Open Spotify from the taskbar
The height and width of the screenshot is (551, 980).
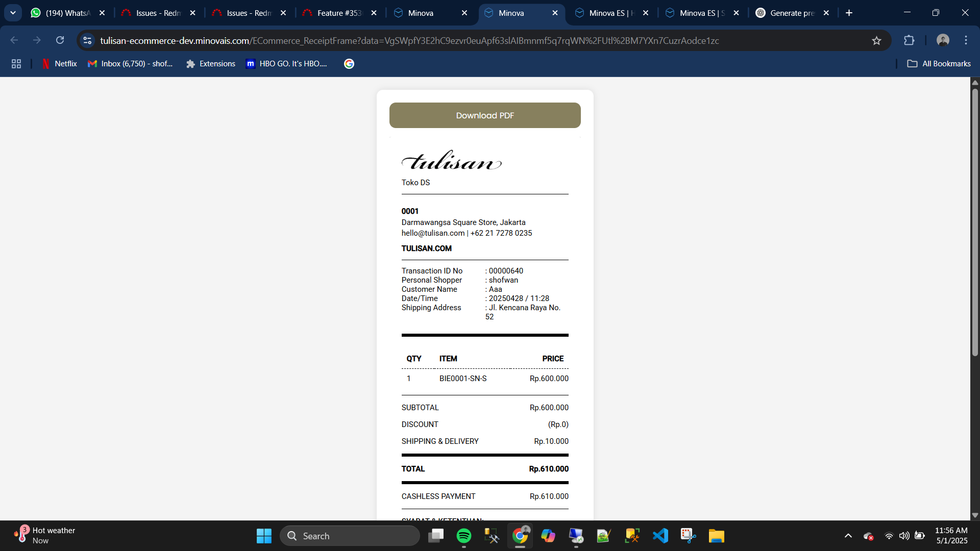[x=464, y=536]
